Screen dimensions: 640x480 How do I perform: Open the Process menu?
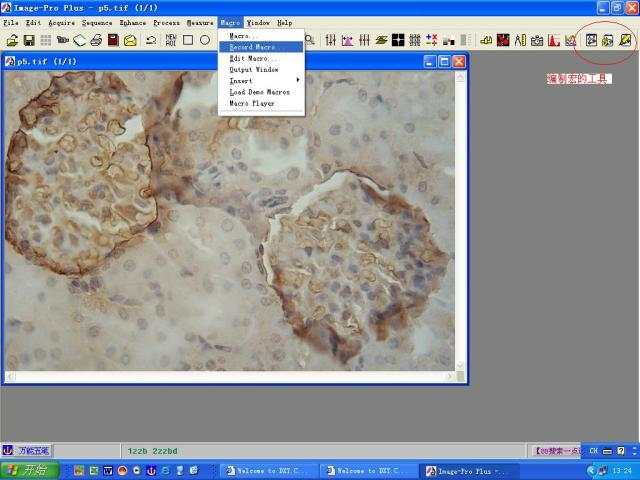pos(166,22)
